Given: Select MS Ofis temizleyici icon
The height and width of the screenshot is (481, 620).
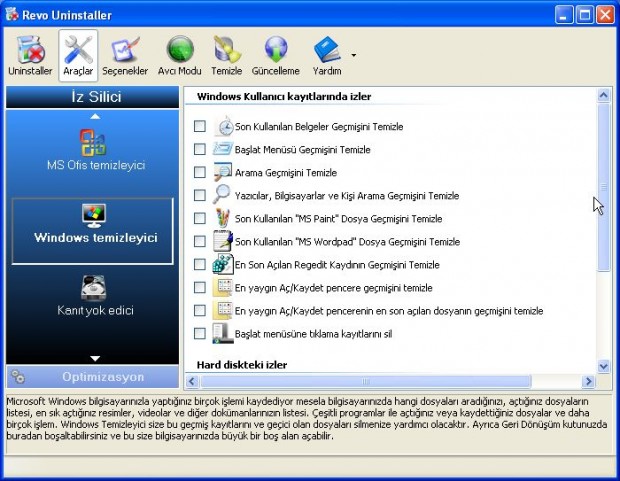Looking at the screenshot, I should point(93,142).
